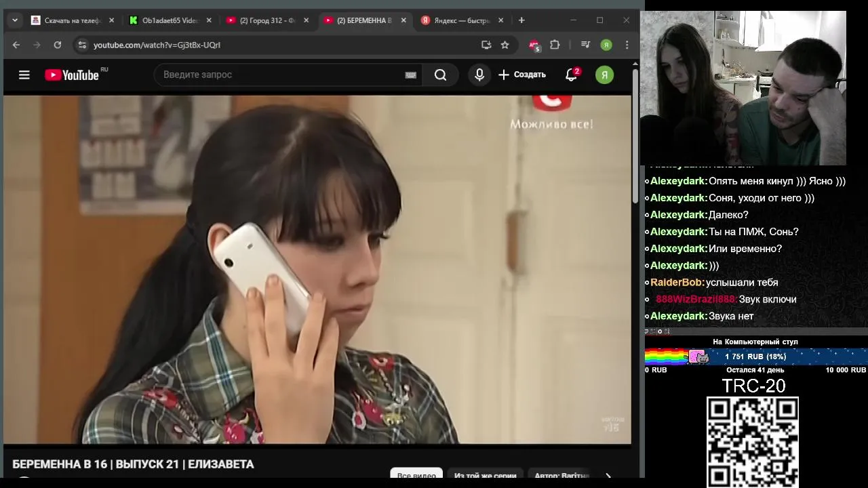Click the video player frame
The width and height of the screenshot is (868, 488).
tap(317, 269)
